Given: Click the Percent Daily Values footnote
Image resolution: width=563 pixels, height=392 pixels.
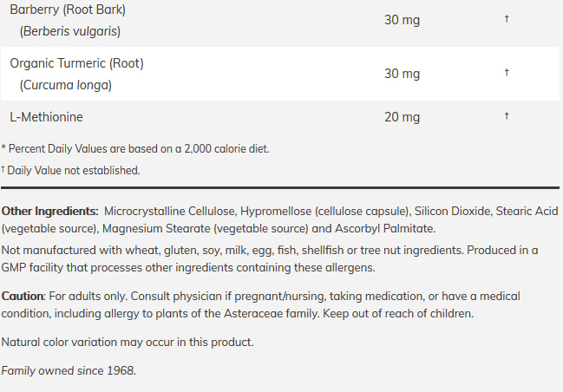Looking at the screenshot, I should pos(135,148).
